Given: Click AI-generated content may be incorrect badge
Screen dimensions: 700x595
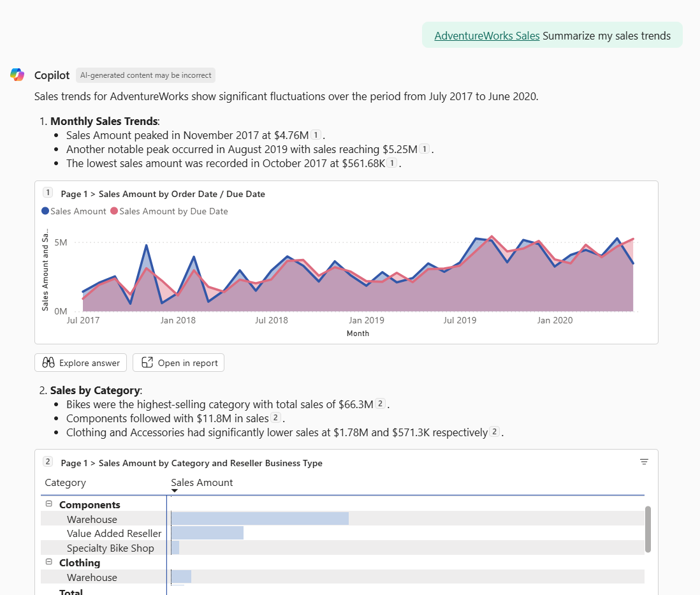Looking at the screenshot, I should (x=145, y=75).
